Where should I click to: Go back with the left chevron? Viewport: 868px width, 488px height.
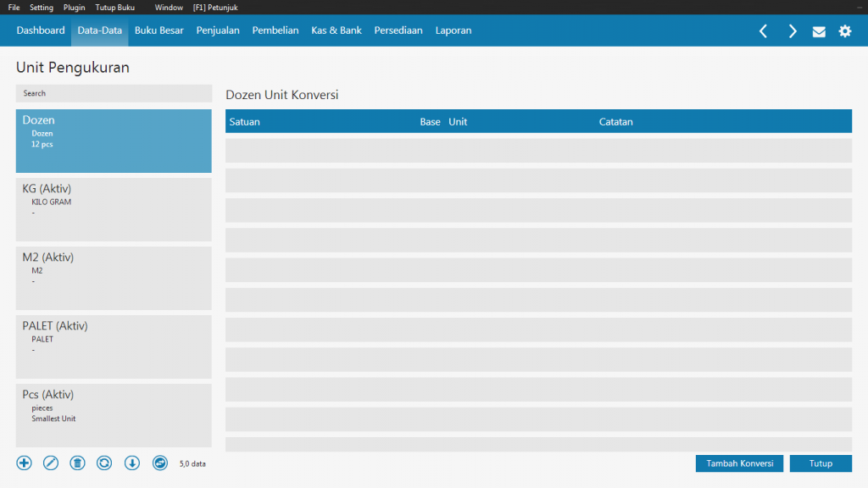pyautogui.click(x=763, y=31)
